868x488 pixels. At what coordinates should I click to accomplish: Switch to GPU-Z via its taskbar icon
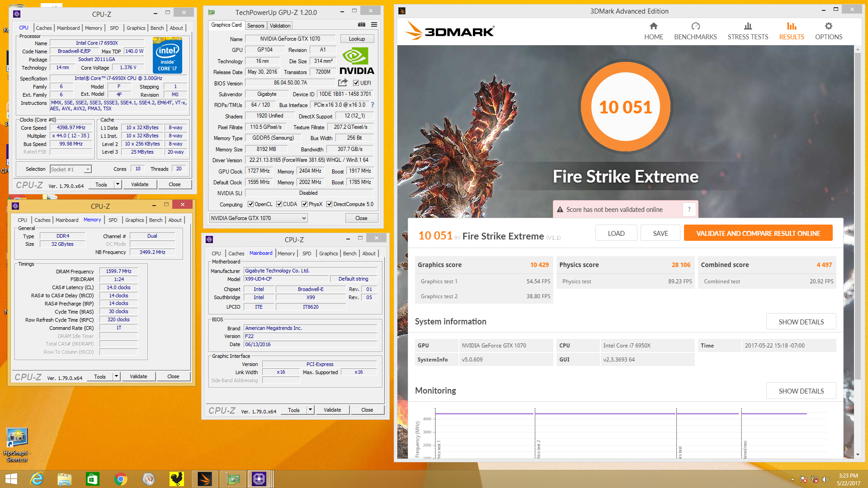point(233,479)
